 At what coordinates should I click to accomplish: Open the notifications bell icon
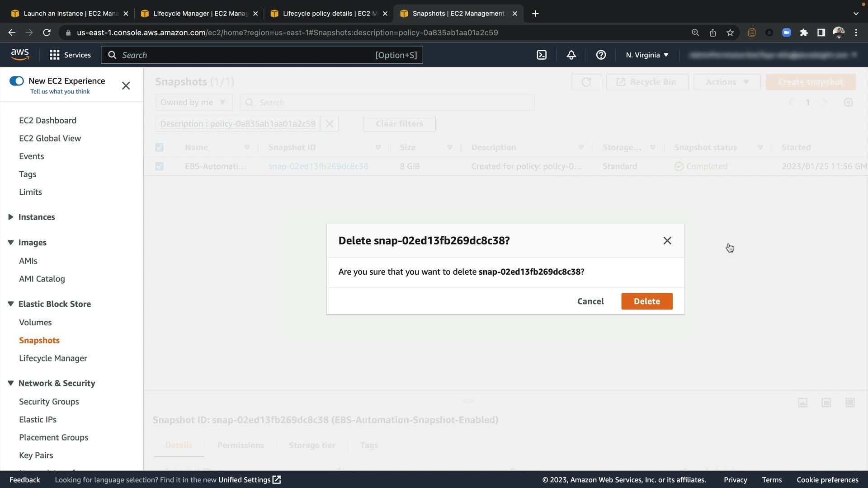571,55
